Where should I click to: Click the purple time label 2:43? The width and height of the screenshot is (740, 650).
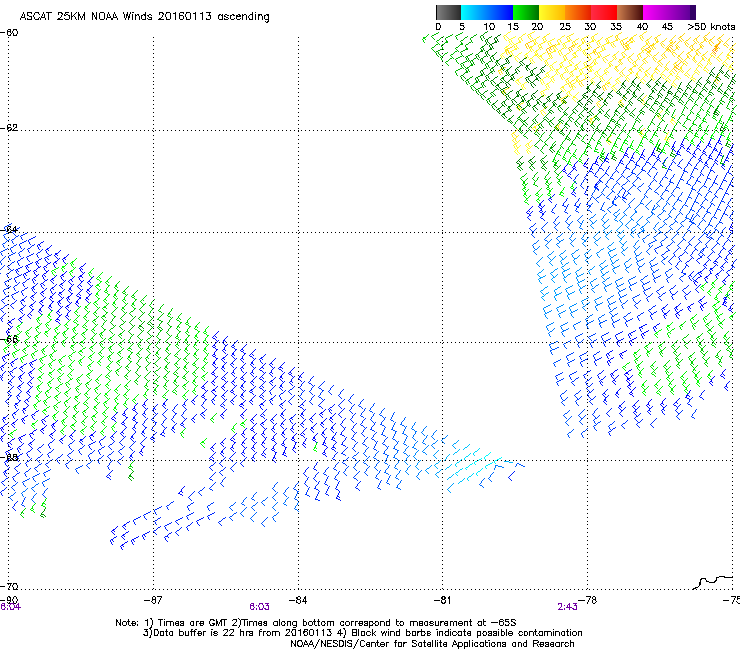567,607
